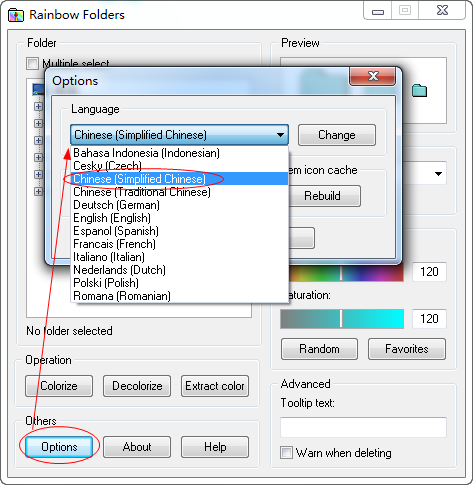
Task: Click the rainbow hue slider strip
Action: [346, 272]
